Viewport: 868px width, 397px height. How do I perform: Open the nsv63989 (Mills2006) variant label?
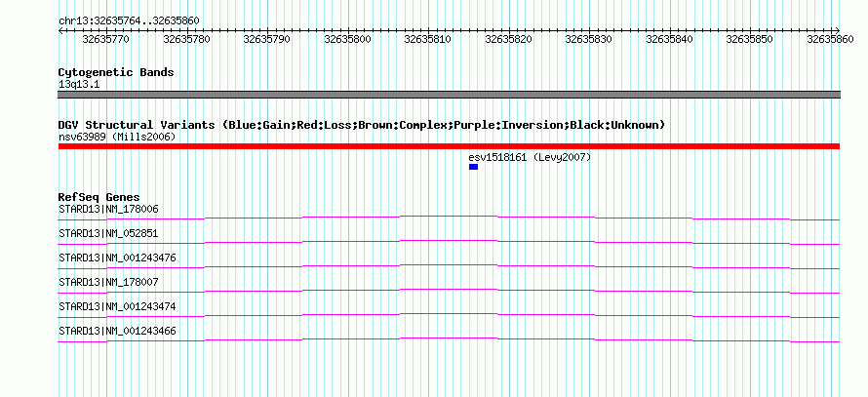click(x=117, y=137)
